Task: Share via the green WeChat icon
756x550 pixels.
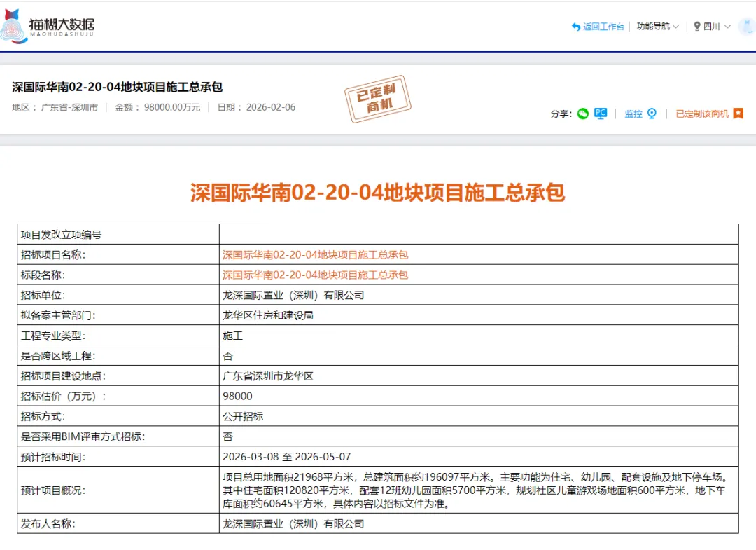Action: tap(583, 114)
